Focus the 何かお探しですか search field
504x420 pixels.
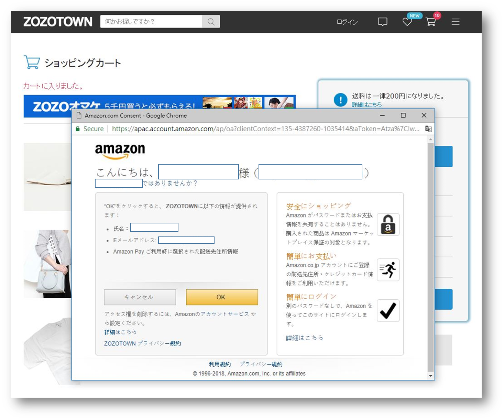pos(151,22)
